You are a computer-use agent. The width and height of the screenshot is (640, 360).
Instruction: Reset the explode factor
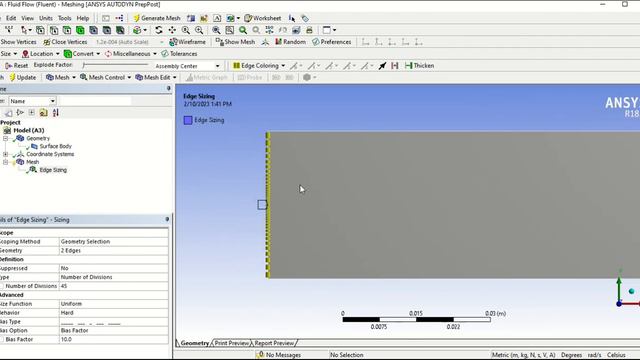click(16, 65)
